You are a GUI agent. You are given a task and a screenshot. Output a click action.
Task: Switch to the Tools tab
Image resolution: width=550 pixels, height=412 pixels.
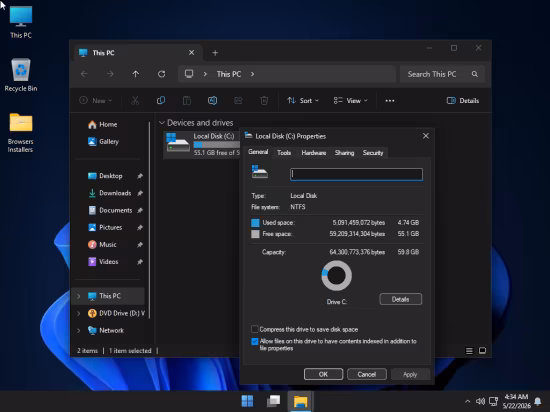point(284,153)
